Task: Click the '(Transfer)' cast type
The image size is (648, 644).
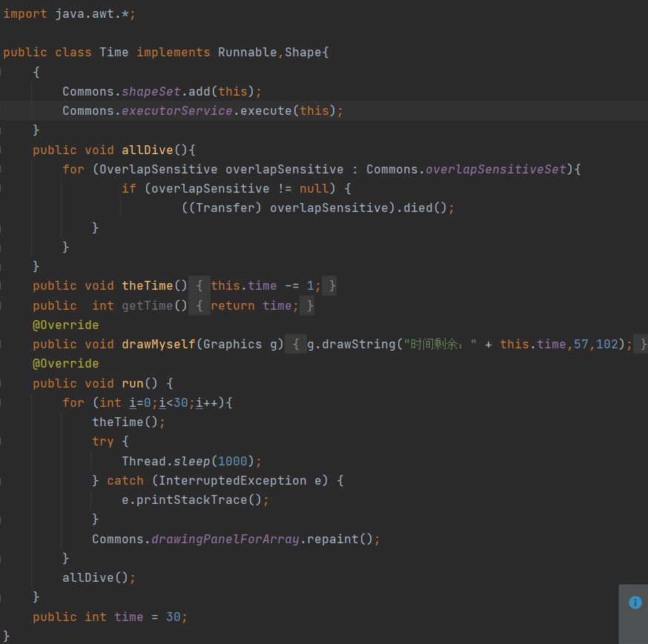Action: (x=225, y=208)
